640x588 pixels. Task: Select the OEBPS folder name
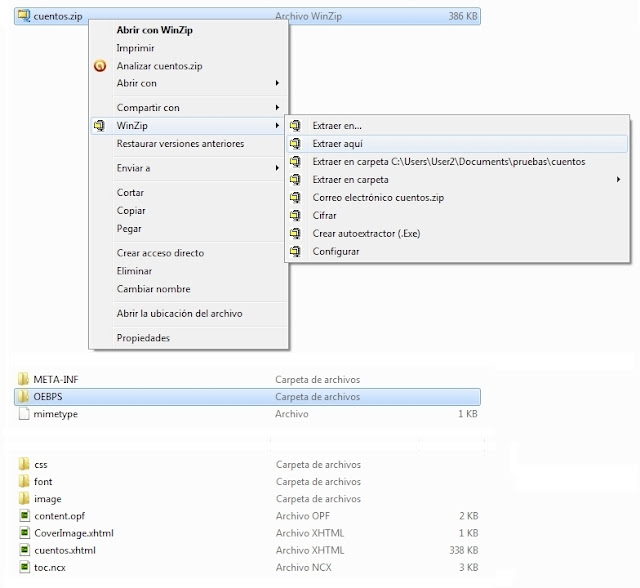click(48, 397)
